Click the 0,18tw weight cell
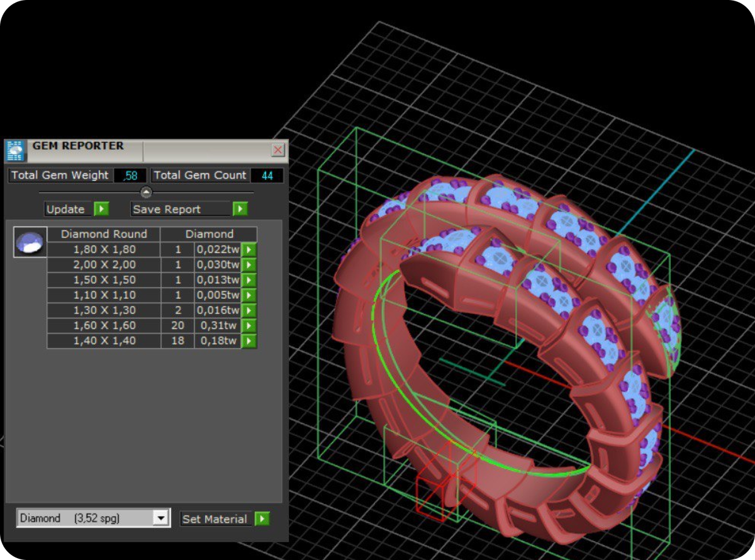 tap(218, 341)
